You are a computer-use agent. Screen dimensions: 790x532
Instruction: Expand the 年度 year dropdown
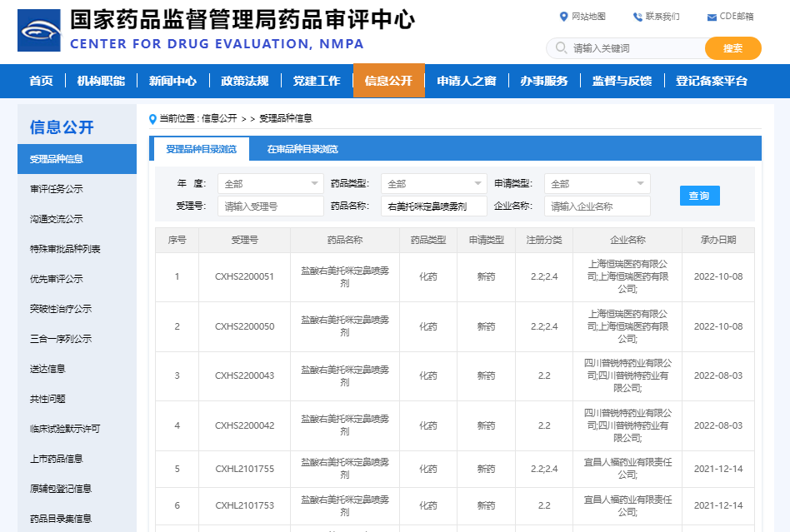click(270, 184)
